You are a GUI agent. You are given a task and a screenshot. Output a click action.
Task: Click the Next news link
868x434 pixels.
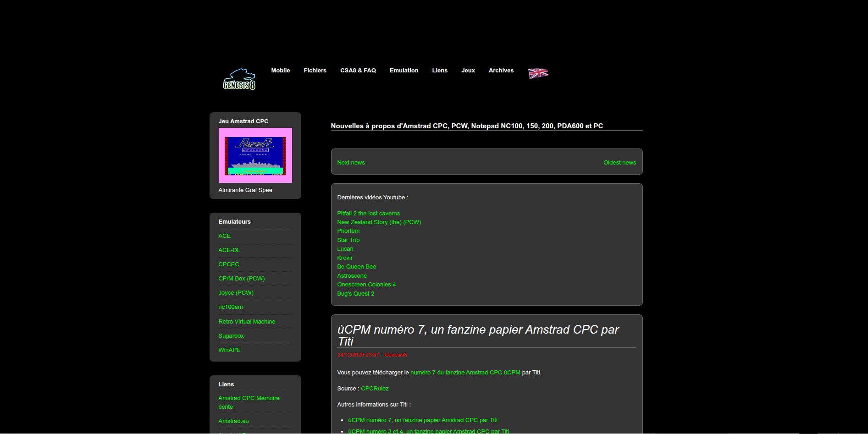click(351, 163)
